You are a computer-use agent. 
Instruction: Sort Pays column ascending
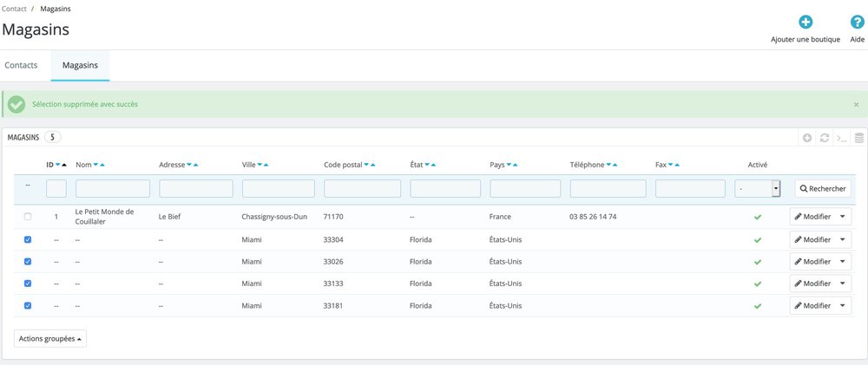point(516,165)
